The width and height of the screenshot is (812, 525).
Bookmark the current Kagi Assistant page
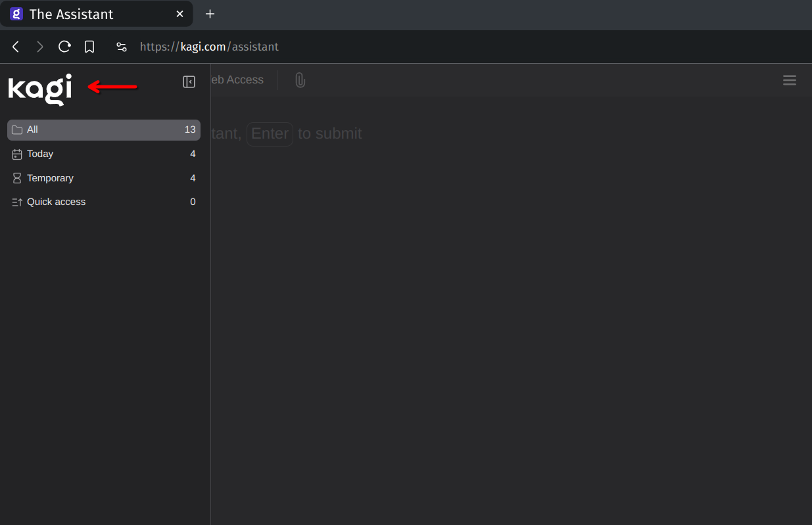pos(89,47)
